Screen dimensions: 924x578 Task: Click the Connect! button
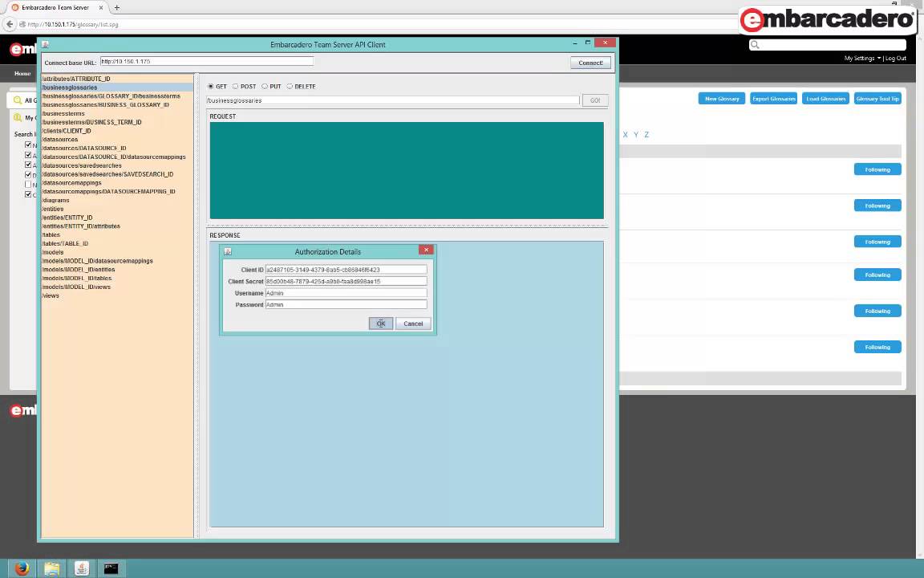[x=590, y=63]
